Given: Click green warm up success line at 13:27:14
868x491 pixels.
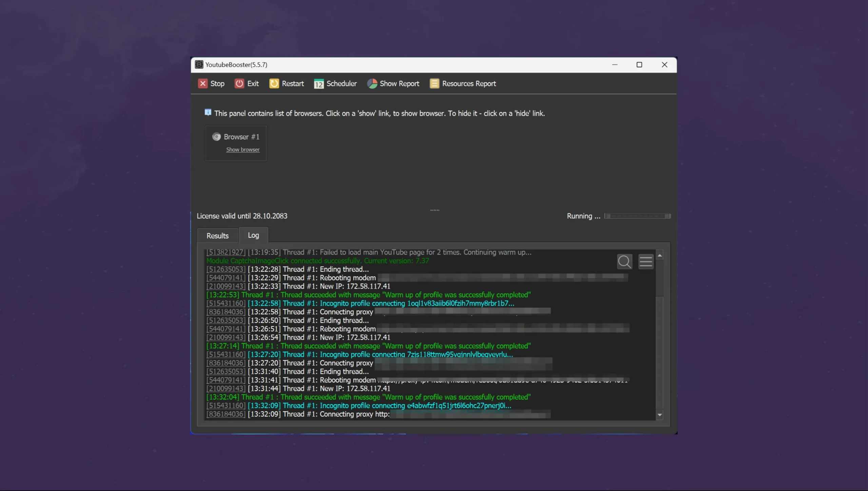Looking at the screenshot, I should point(369,346).
